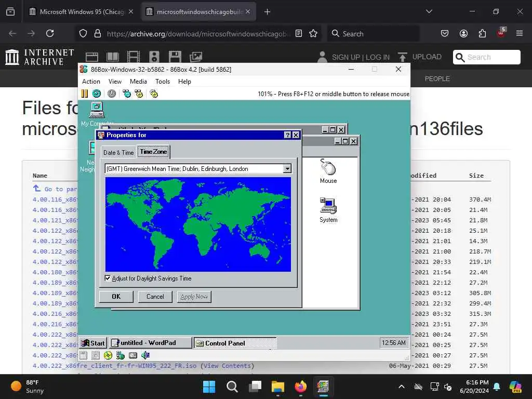
Task: Click the second floppy drive status icon
Action: click(96, 355)
